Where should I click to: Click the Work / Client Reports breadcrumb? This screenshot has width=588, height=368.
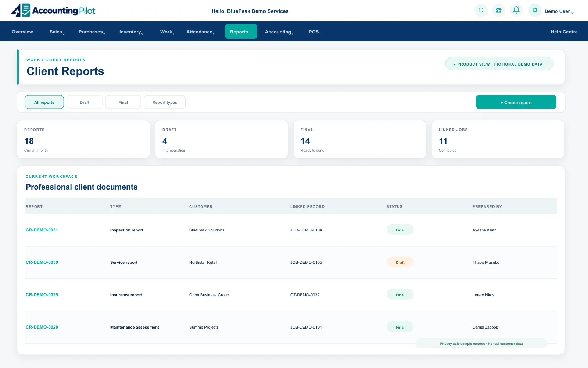pos(56,60)
